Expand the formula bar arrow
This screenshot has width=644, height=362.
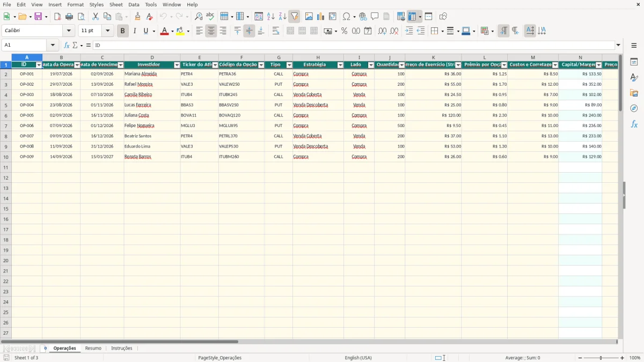(x=618, y=45)
